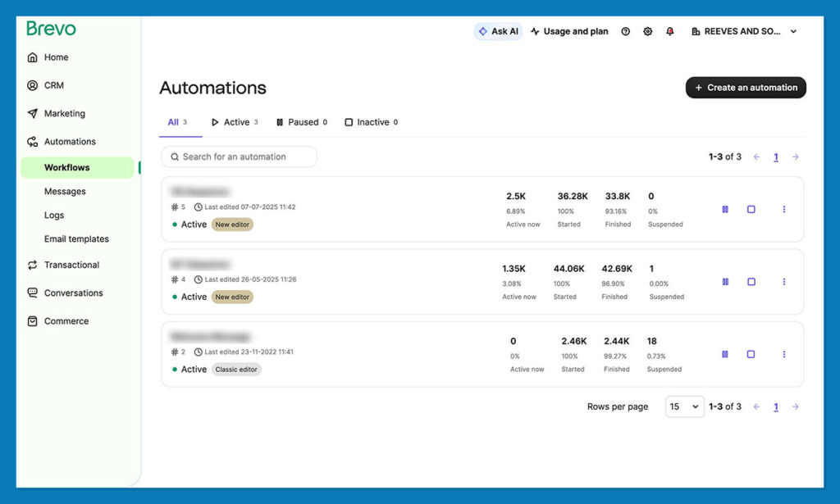Open the CRM section
Viewport: 840px width, 504px height.
(53, 85)
